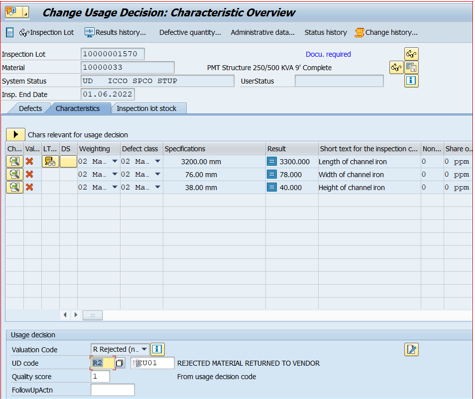
Task: Select the Characteristics tab
Action: coord(78,108)
